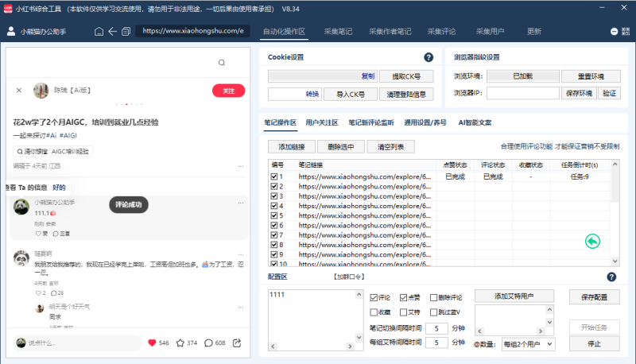Click the user avatar icon in the header
The image size is (636, 364).
pos(11,31)
